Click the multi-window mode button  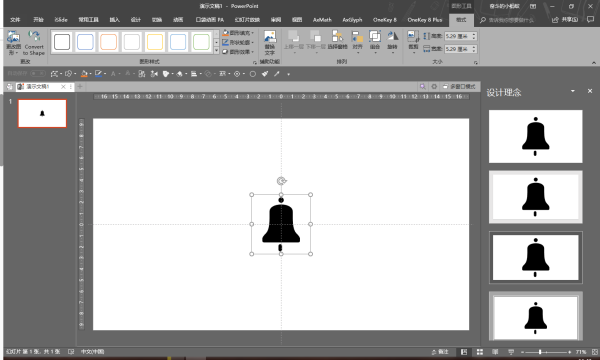point(459,87)
